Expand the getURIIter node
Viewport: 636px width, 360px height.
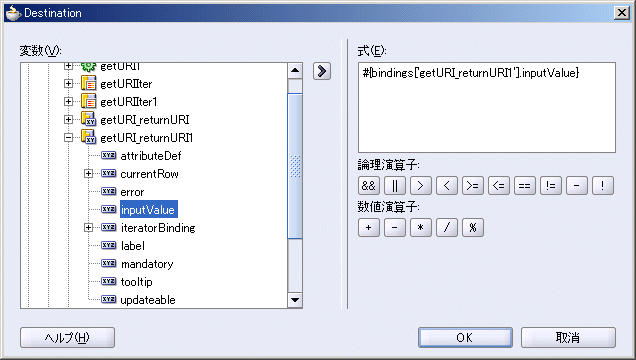click(x=68, y=84)
